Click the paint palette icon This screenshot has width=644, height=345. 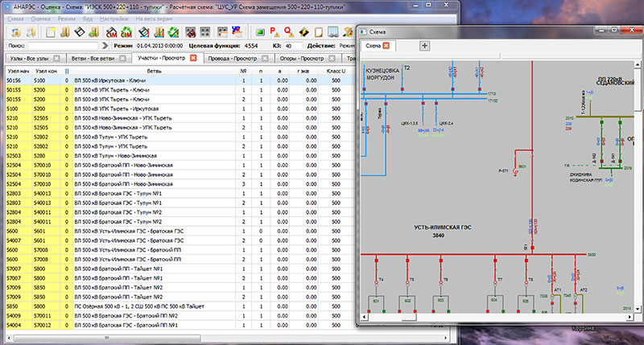click(x=349, y=32)
